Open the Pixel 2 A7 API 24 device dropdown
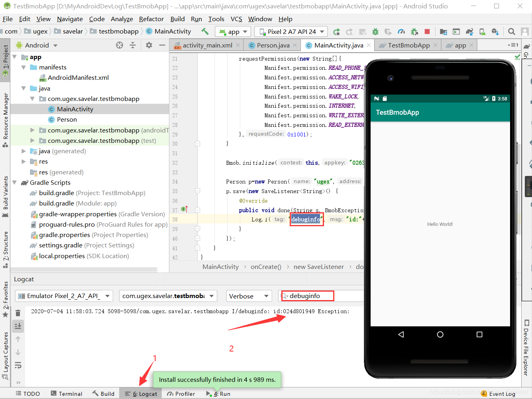Screen dimensions: 532x399 tap(291, 32)
